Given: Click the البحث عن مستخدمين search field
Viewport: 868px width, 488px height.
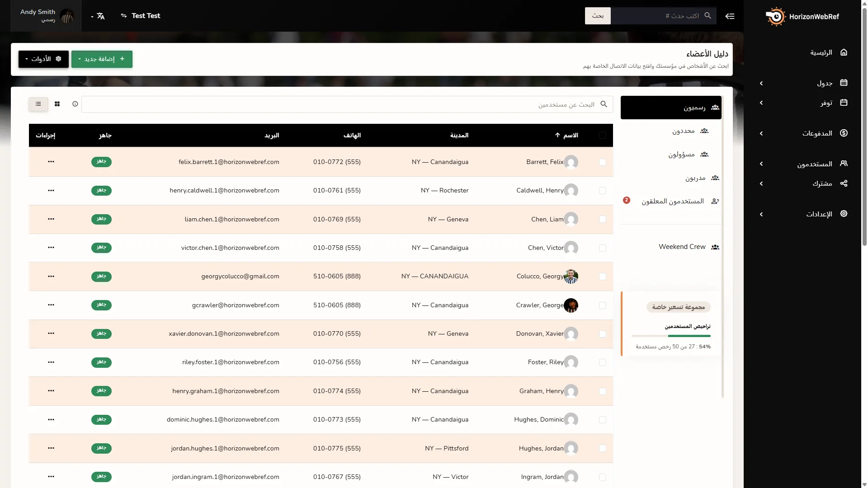Looking at the screenshot, I should pyautogui.click(x=347, y=104).
